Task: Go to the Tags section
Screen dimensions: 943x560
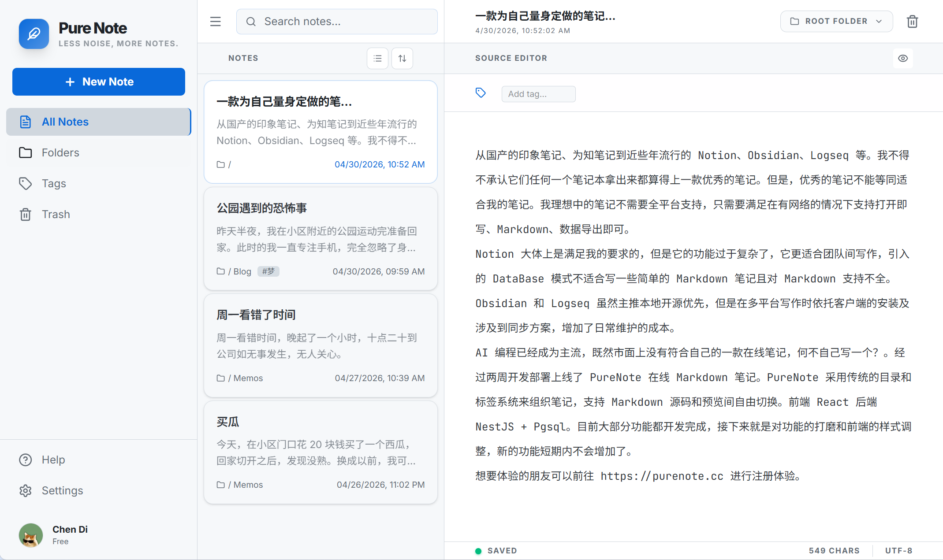Action: [x=99, y=183]
